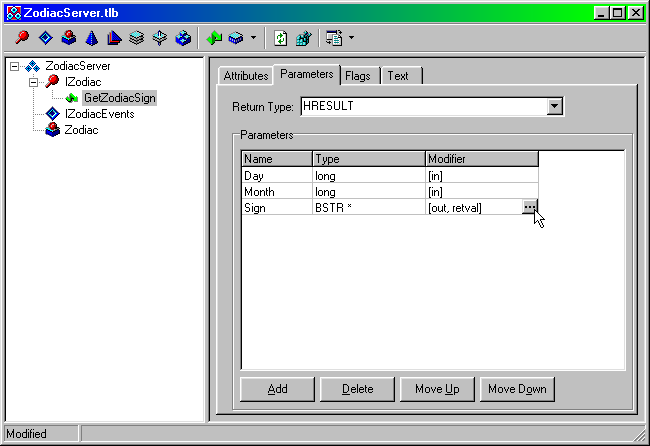
Task: Click the New Enumeration toolbar icon
Action: coord(91,39)
